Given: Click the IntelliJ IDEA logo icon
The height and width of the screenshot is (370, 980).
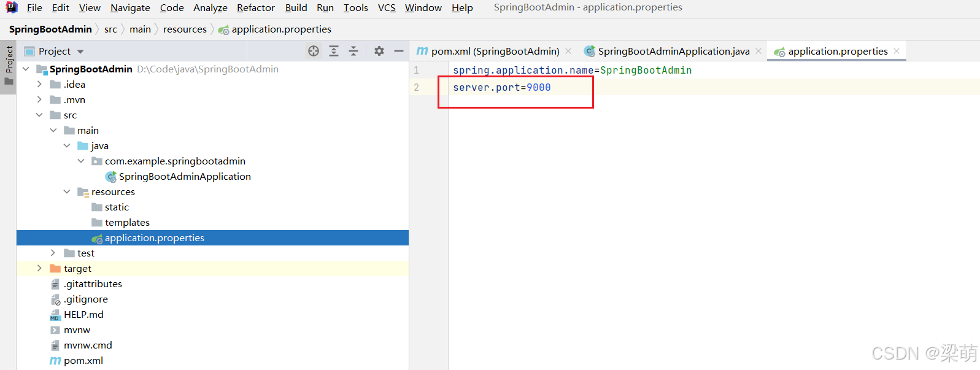Looking at the screenshot, I should [x=12, y=7].
